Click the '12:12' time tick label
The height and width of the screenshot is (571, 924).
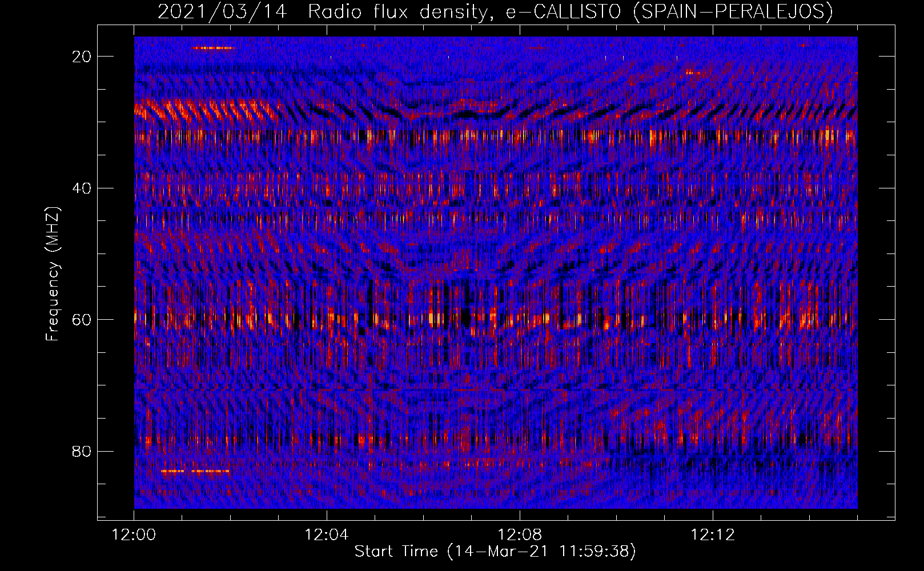click(713, 535)
